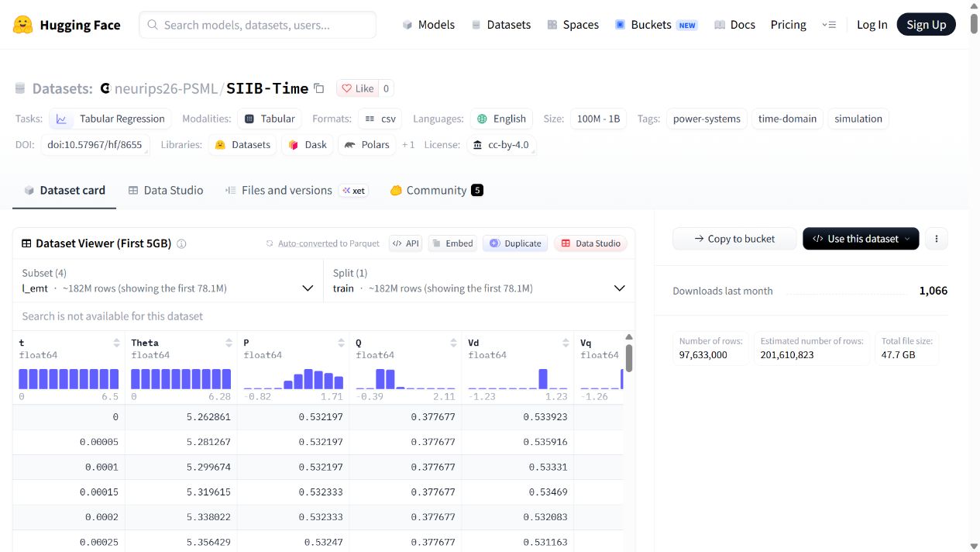980x552 pixels.
Task: Click the Dataset Viewer info icon
Action: 181,243
